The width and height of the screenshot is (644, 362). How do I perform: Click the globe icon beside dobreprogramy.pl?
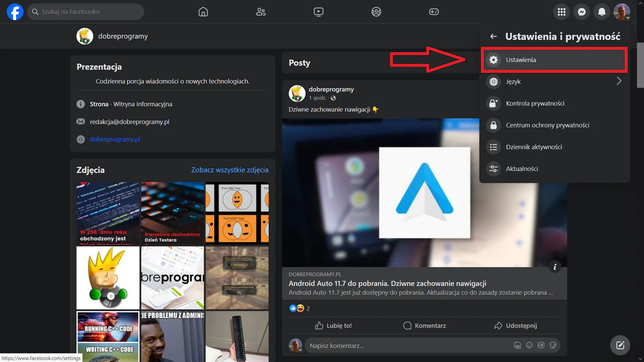80,139
